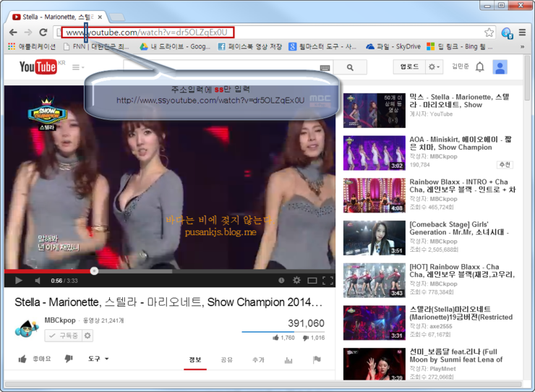Click the horizontal scrollbar at window bottom
The image size is (535, 392).
(x=262, y=384)
